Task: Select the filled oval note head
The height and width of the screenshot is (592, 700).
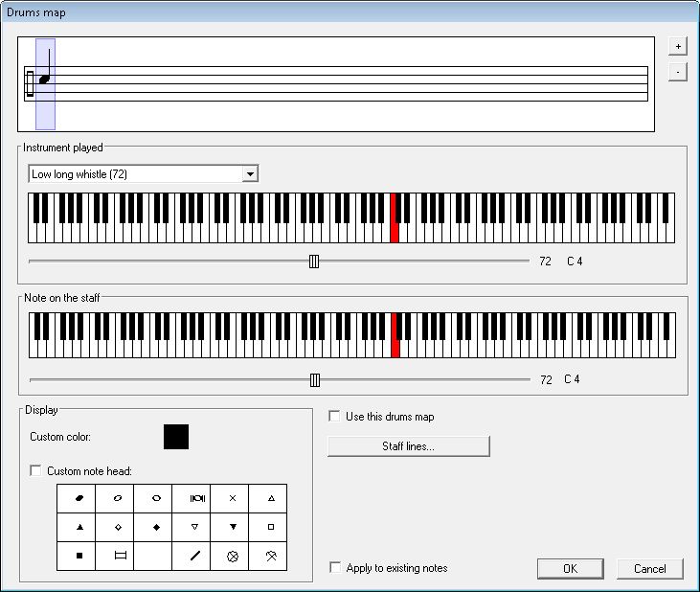Action: pyautogui.click(x=79, y=498)
